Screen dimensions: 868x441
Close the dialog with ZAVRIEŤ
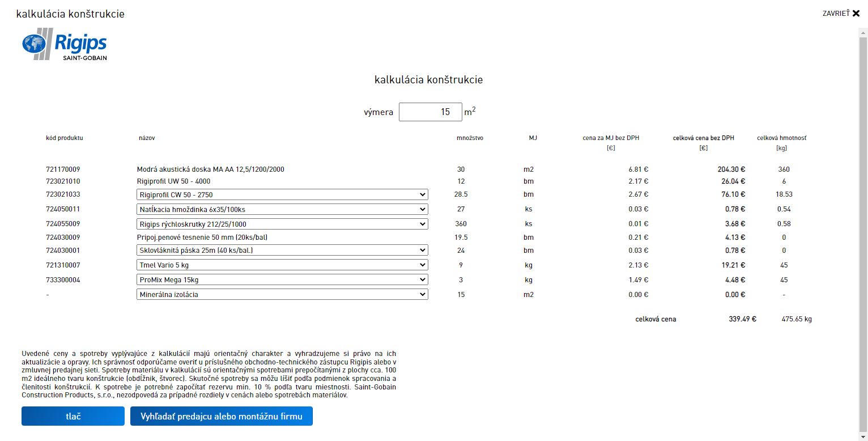coord(841,14)
